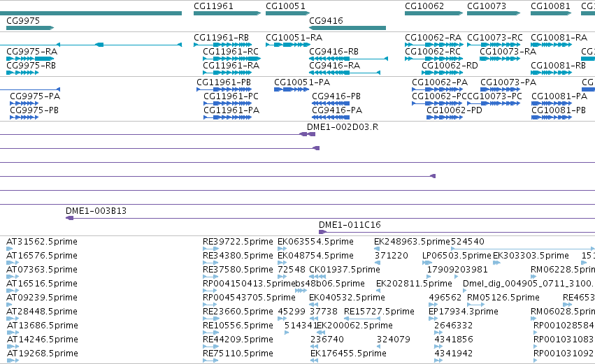Open the CG10051 gene feature
595x364 pixels.
(287, 13)
